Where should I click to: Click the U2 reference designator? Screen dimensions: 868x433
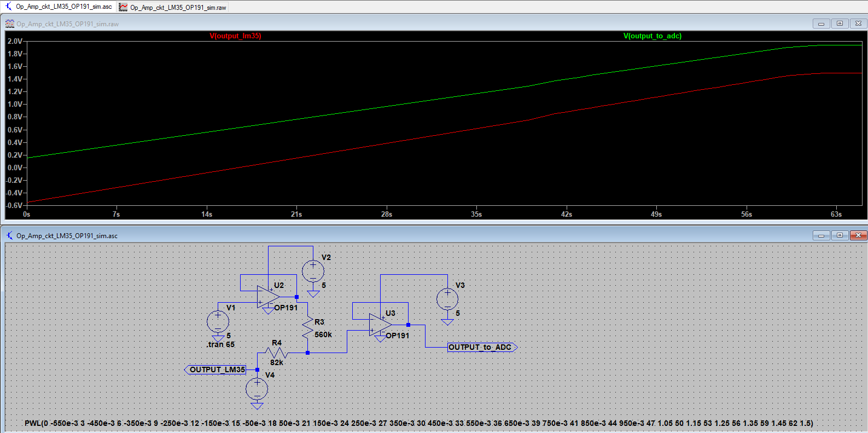(x=279, y=285)
